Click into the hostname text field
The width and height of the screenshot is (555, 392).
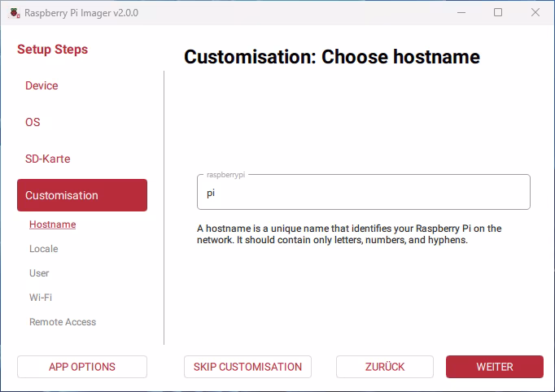363,194
